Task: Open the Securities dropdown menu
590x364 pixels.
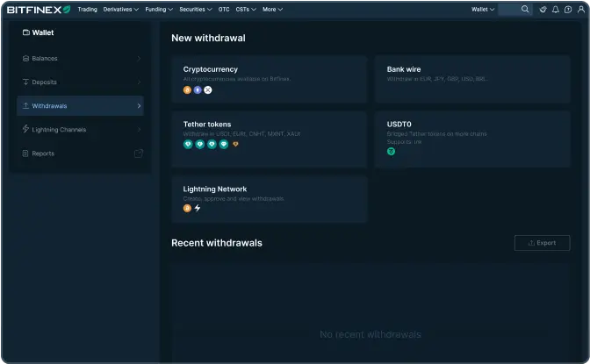Action: pos(196,10)
